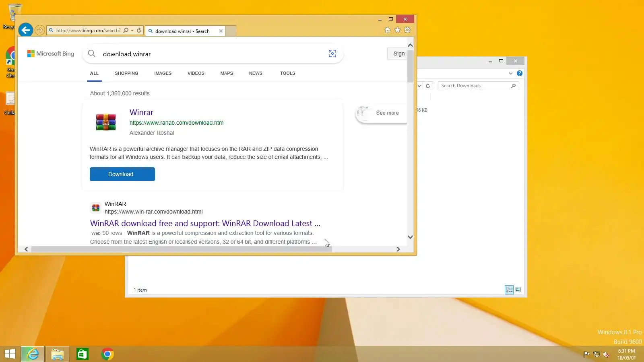644x362 pixels.
Task: Click the vertical scrollbar up arrow in Internet Explorer
Action: (x=410, y=45)
